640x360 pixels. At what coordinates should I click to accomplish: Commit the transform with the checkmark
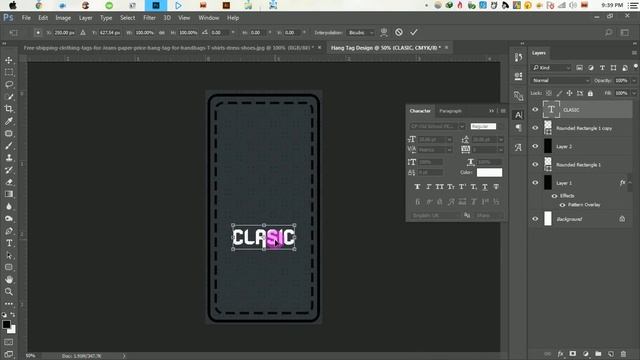(x=414, y=32)
